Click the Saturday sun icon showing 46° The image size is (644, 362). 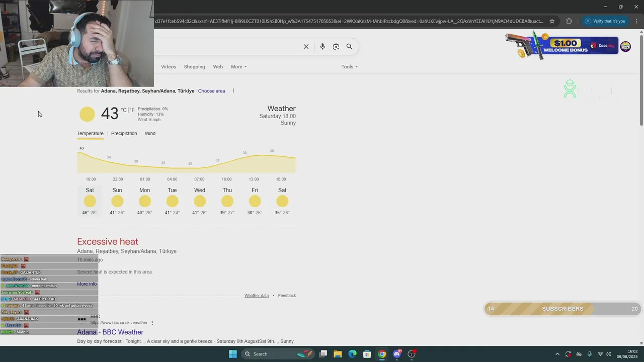90,201
